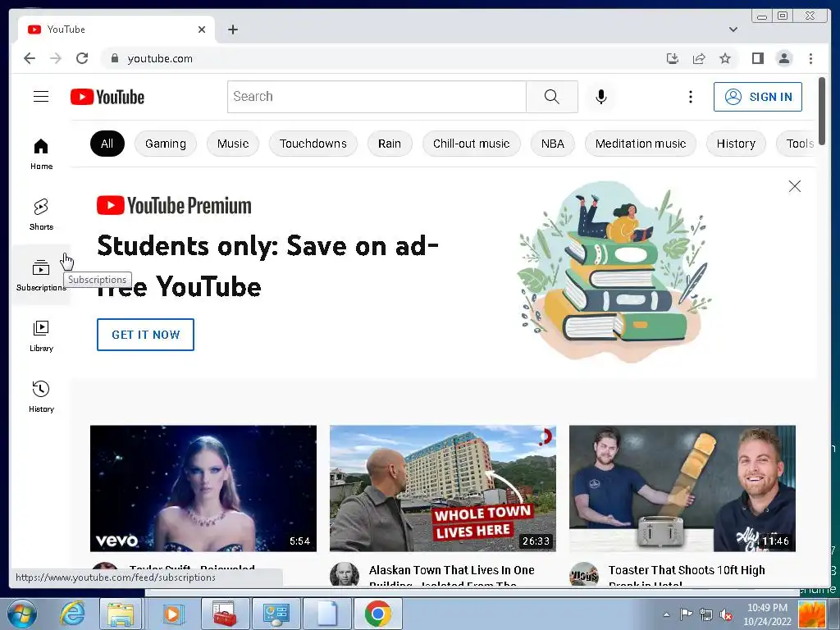Screen dimensions: 840x630
Task: Open YouTube settings three-dot menu
Action: (x=691, y=97)
